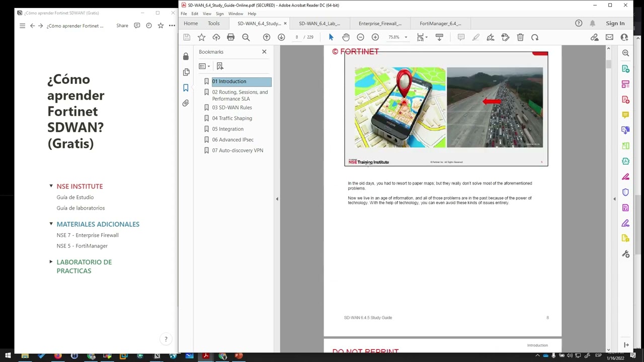The height and width of the screenshot is (362, 644).
Task: Open bookmark 07 Auto-discovery VPN
Action: pos(237,150)
